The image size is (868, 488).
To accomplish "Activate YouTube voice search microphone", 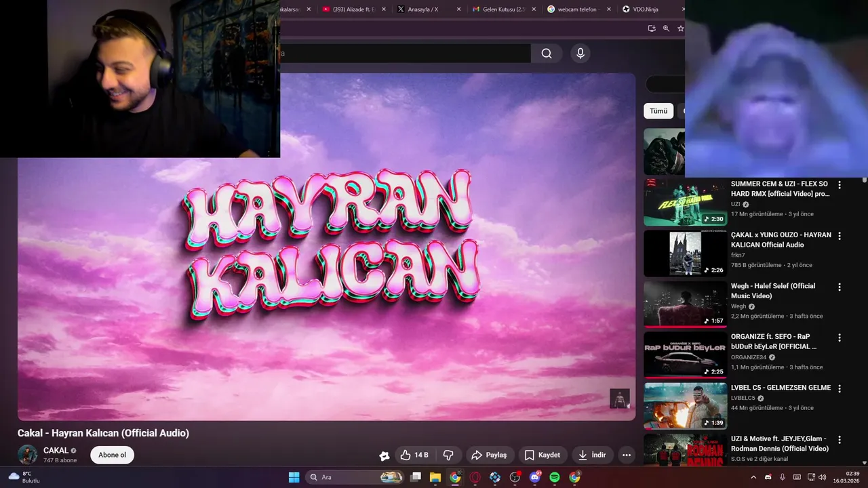I will 580,54.
